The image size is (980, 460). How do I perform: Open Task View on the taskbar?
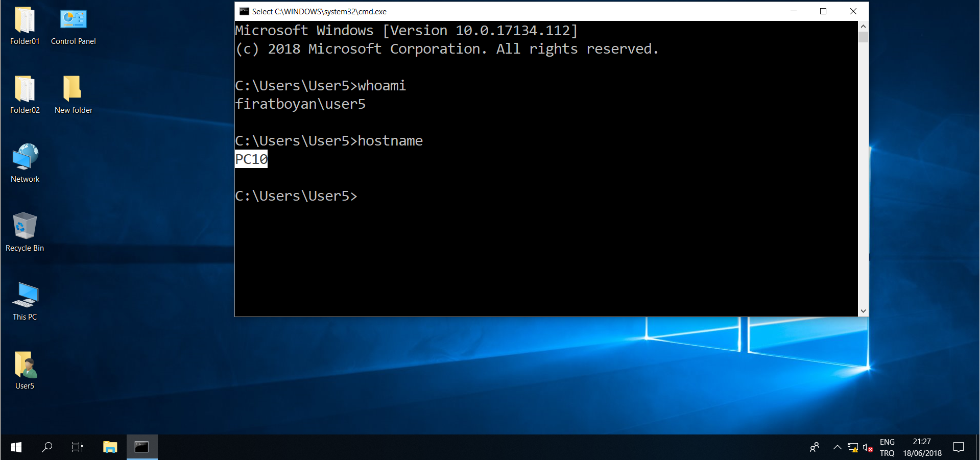pyautogui.click(x=78, y=447)
